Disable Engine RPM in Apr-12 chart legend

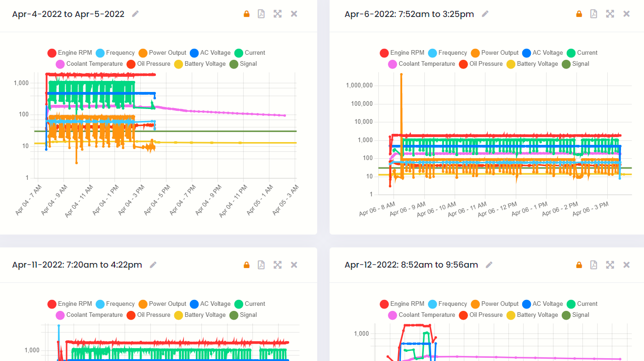402,304
